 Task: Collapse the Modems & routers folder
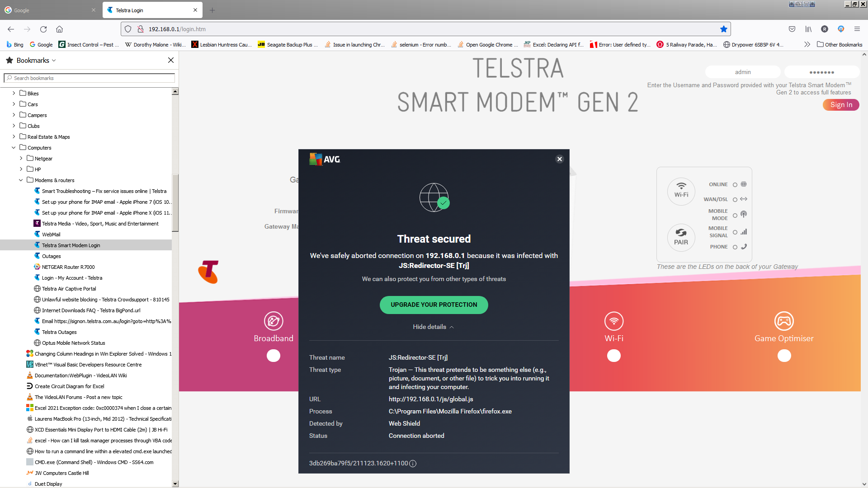[21, 180]
